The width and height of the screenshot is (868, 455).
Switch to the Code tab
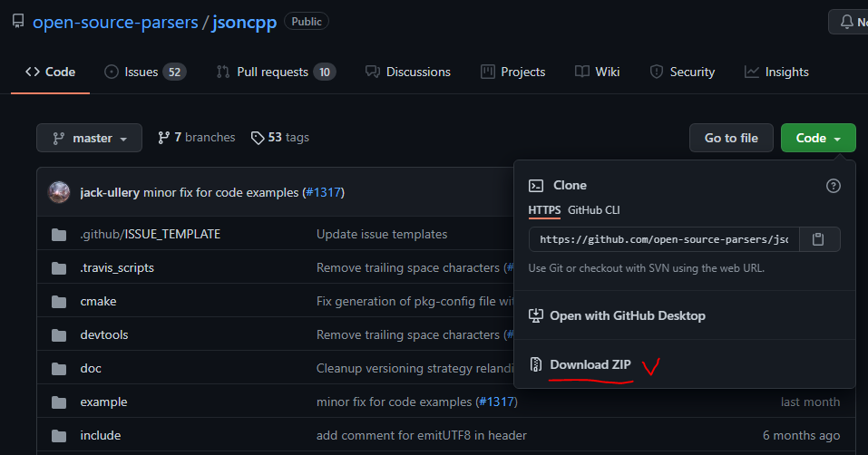[51, 72]
